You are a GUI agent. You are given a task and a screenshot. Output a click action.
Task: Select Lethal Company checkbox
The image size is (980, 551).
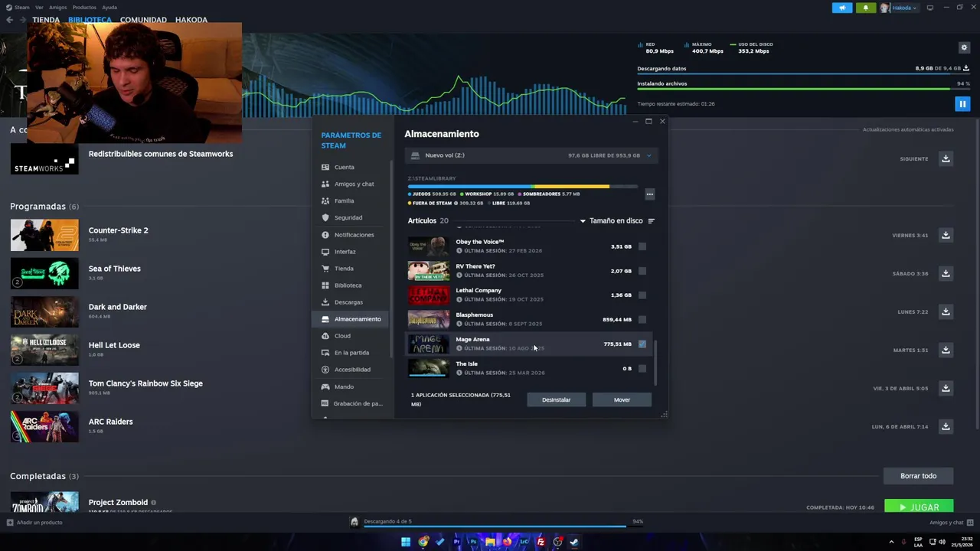pyautogui.click(x=642, y=295)
